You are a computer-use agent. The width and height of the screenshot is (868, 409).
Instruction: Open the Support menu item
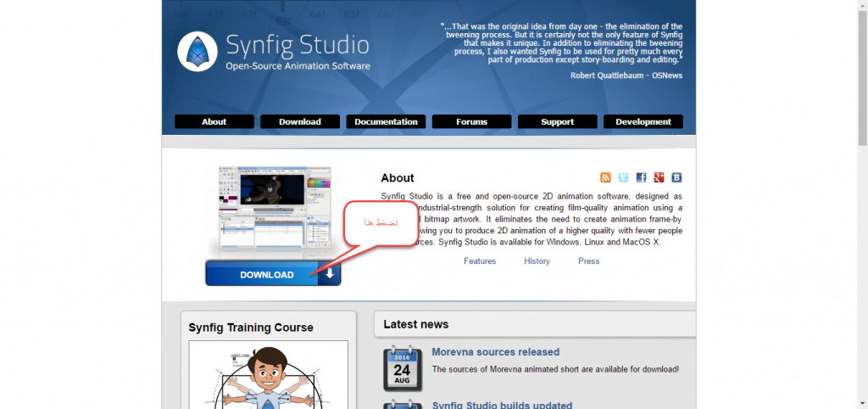[x=558, y=122]
